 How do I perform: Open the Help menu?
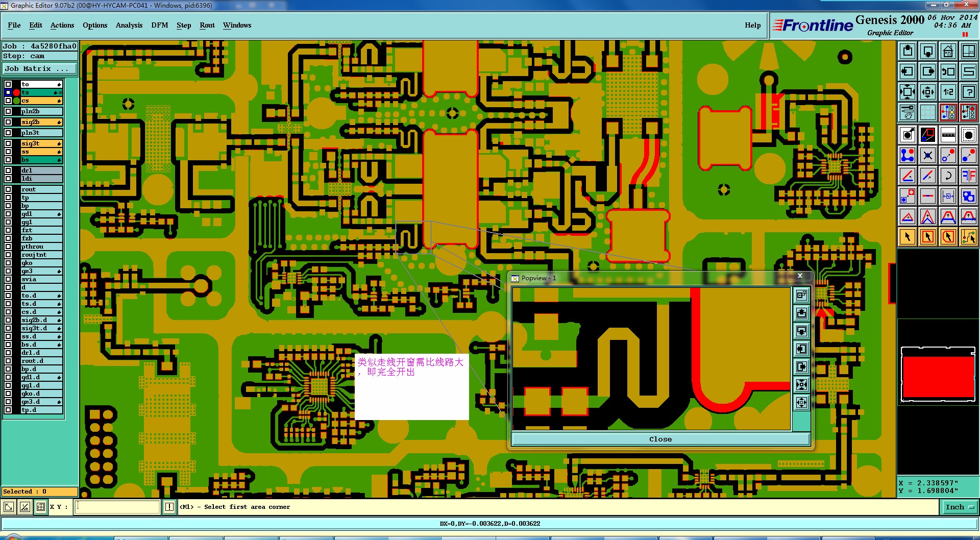click(x=752, y=25)
